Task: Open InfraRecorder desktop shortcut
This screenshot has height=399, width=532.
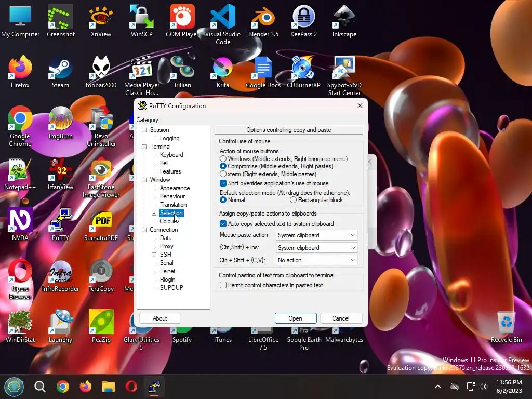Action: [x=60, y=275]
